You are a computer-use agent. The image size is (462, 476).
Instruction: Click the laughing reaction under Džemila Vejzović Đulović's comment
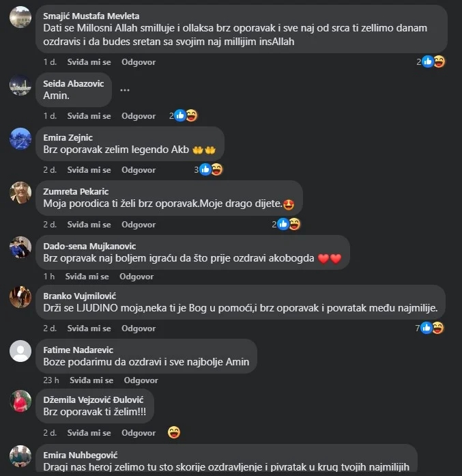pos(174,432)
